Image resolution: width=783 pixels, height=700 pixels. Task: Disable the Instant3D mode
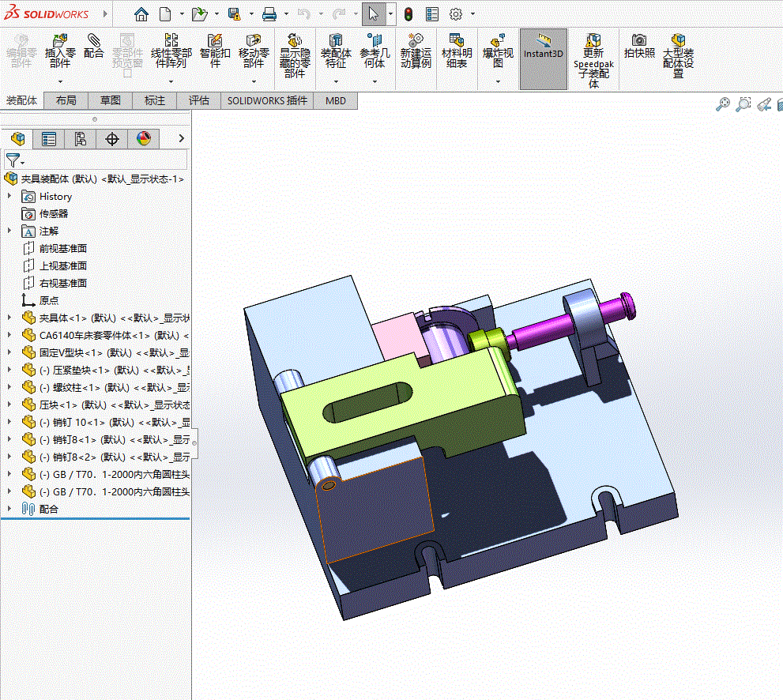(x=543, y=54)
